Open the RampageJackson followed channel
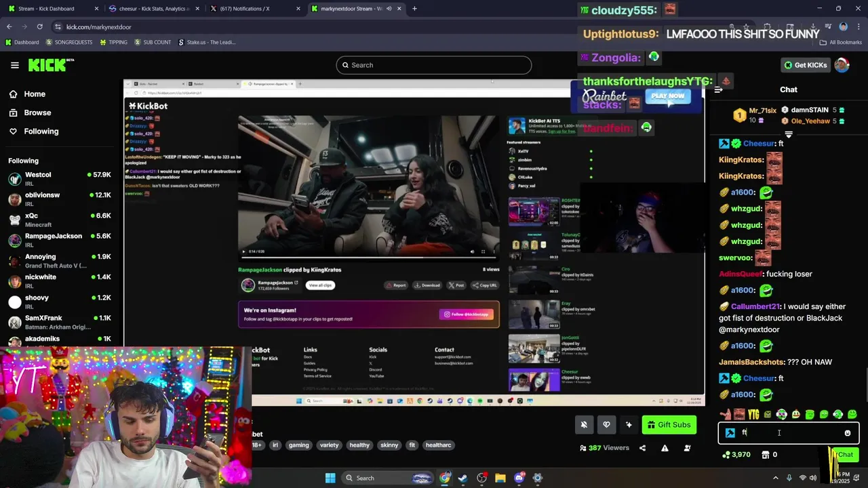 [60, 240]
